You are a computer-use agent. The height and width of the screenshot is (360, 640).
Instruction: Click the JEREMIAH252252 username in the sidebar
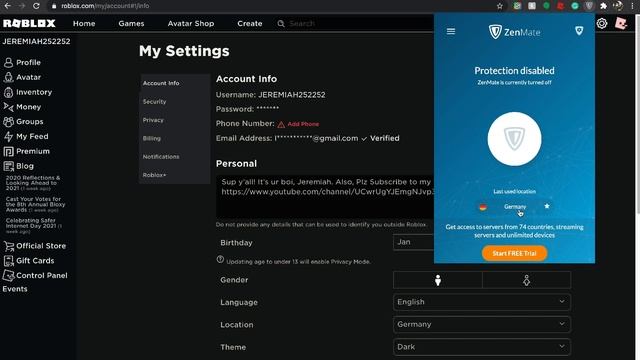[x=36, y=42]
